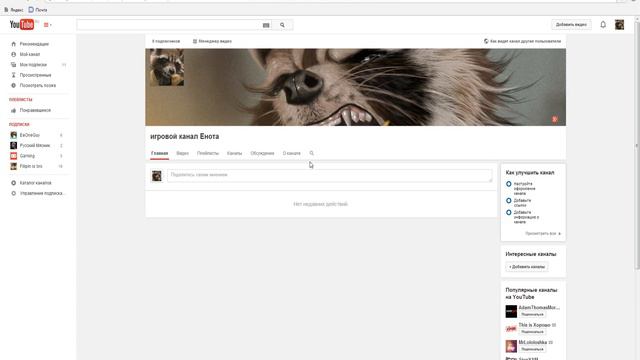Open Каталог каналов in sidebar

pos(36,183)
